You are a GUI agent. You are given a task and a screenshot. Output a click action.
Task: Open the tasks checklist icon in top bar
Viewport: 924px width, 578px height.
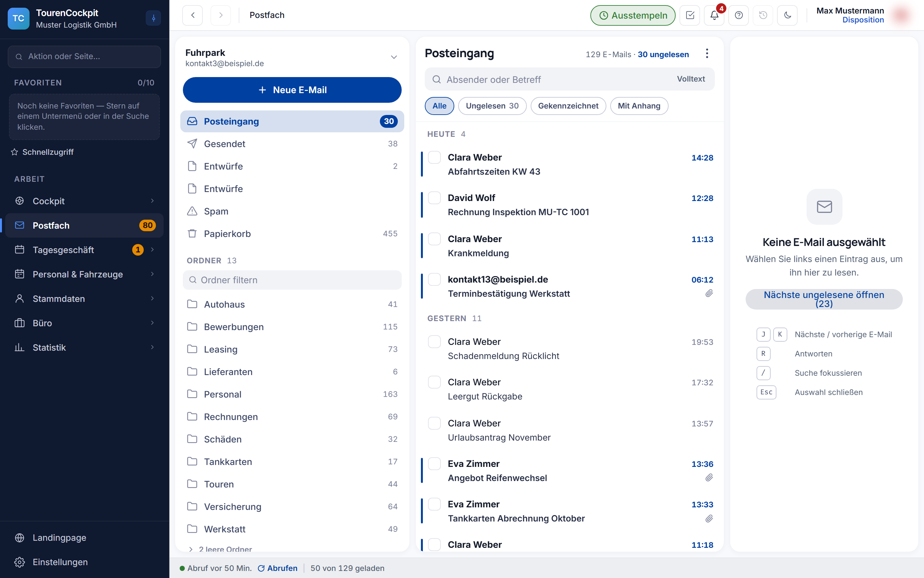click(690, 15)
